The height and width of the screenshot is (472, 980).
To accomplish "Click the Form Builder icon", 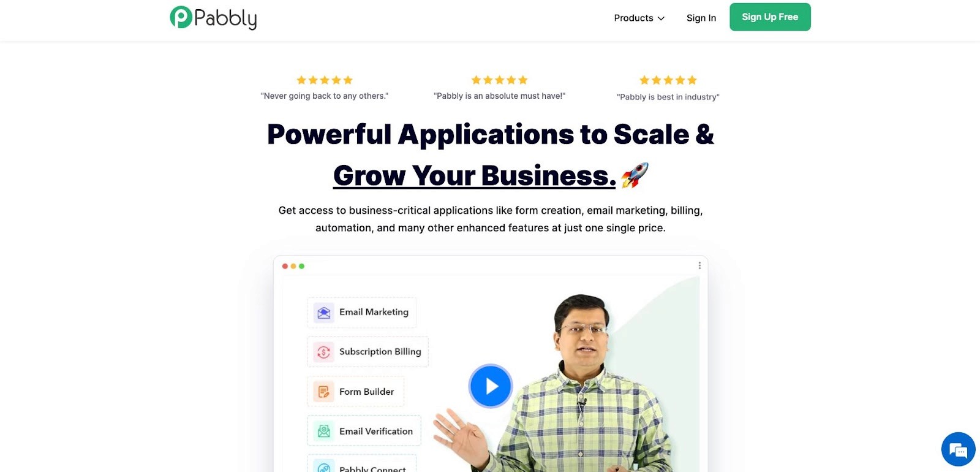I will (x=324, y=392).
